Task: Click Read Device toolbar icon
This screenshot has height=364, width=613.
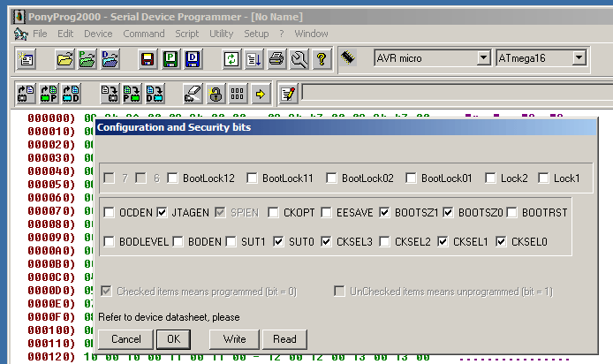Action: pyautogui.click(x=26, y=94)
